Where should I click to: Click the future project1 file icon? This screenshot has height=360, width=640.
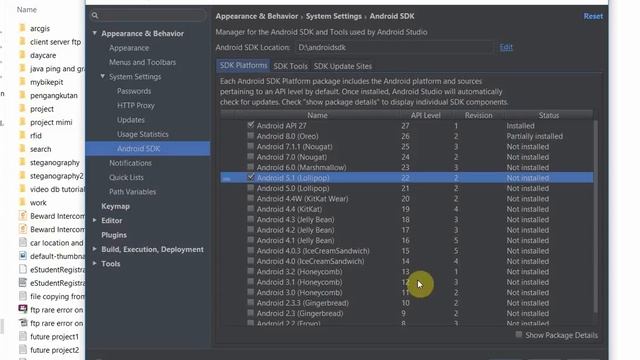click(x=23, y=336)
